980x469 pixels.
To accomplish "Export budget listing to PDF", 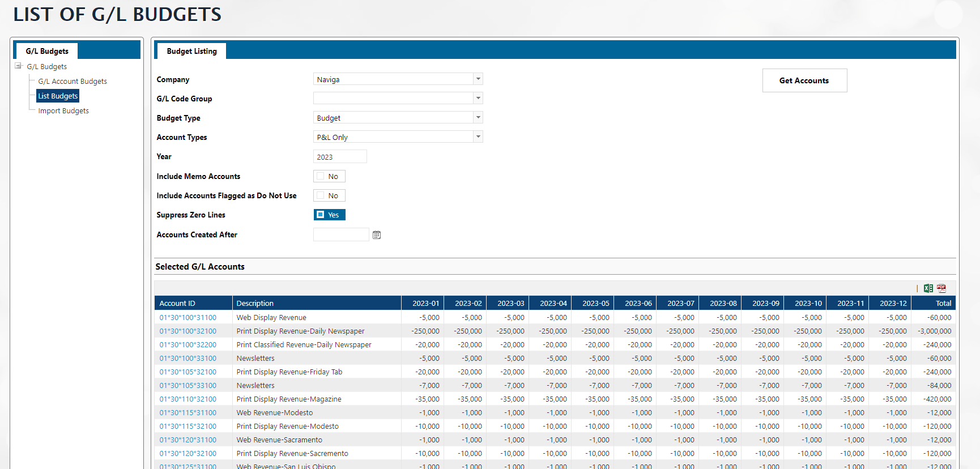I will 941,288.
